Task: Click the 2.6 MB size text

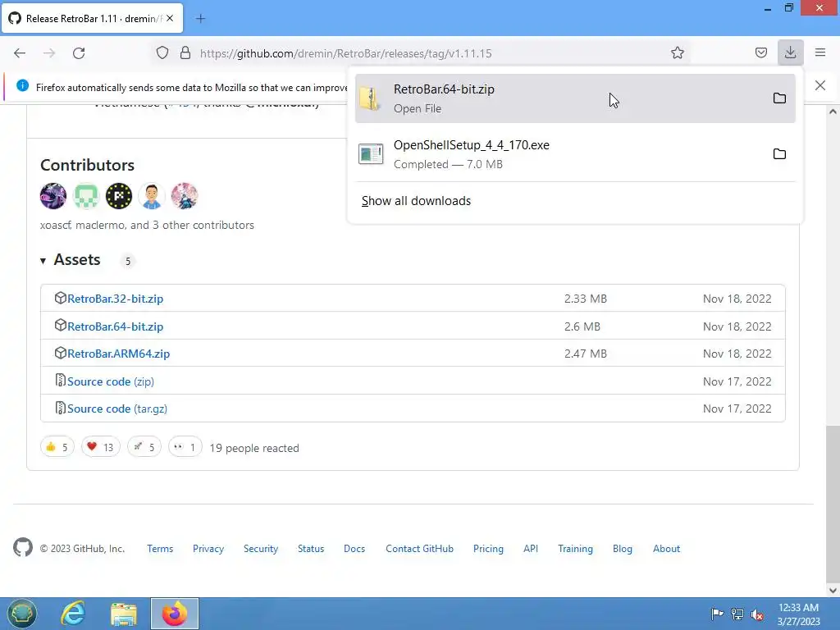Action: [582, 326]
